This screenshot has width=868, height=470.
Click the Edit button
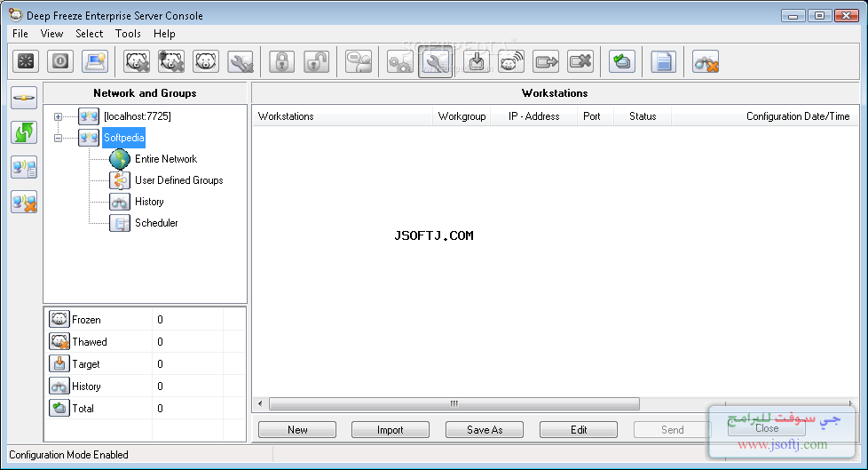pyautogui.click(x=579, y=429)
